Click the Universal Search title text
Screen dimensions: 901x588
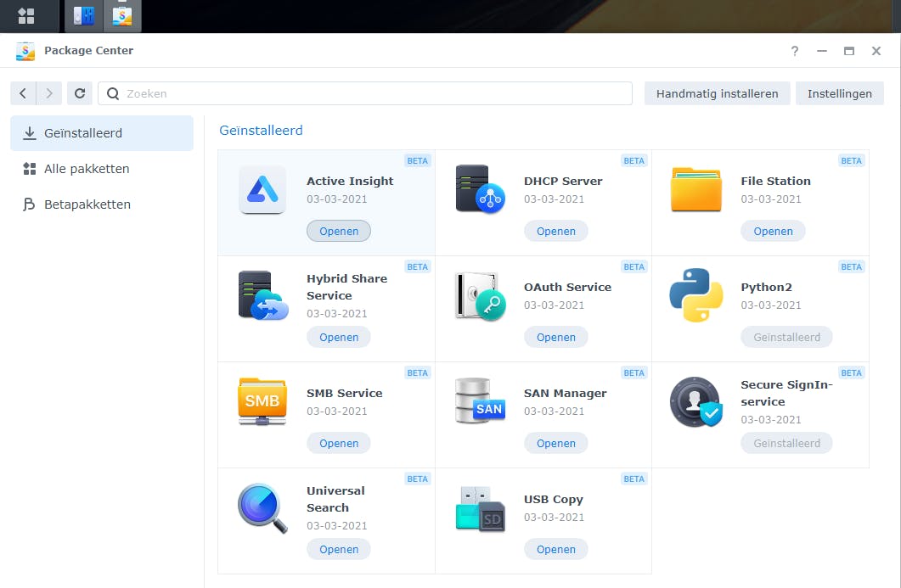335,499
